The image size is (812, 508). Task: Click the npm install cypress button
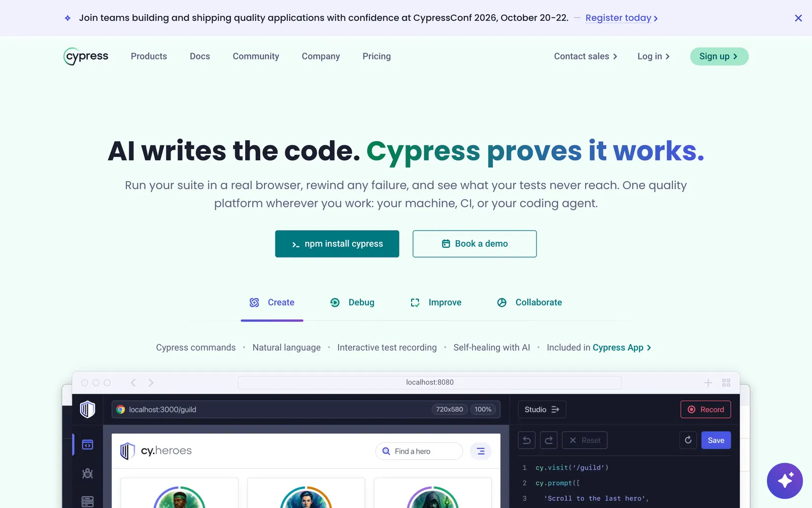[337, 244]
